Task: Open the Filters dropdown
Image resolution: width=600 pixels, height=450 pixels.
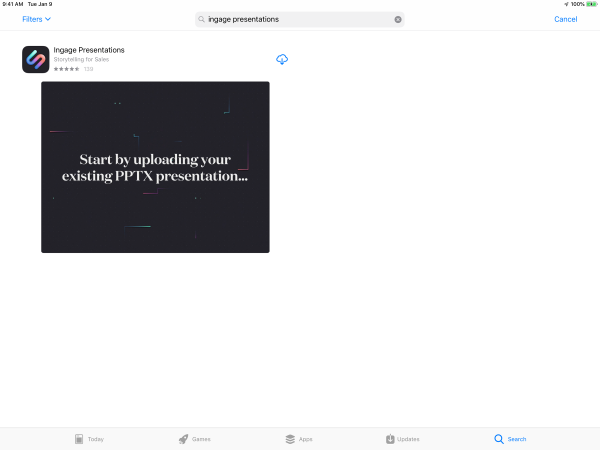Action: pos(36,19)
